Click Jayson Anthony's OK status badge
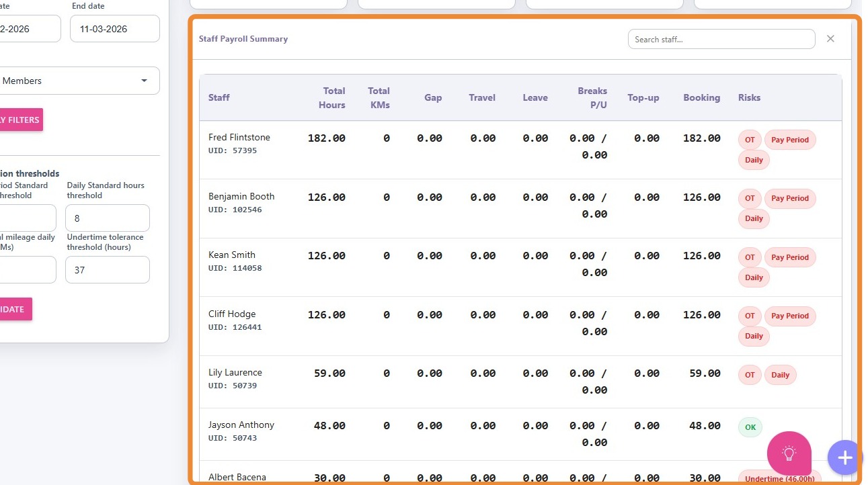 point(750,427)
